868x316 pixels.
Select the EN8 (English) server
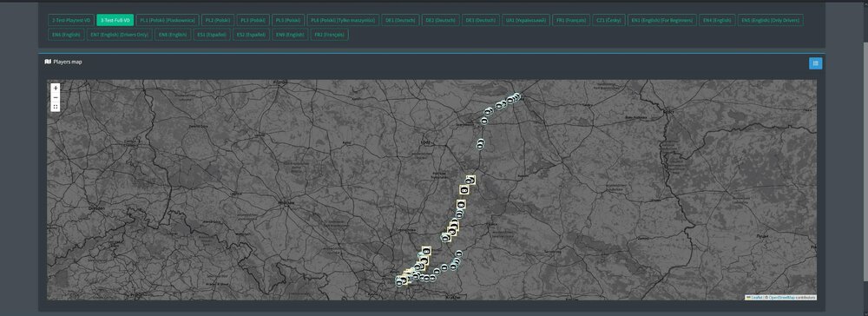click(x=173, y=35)
